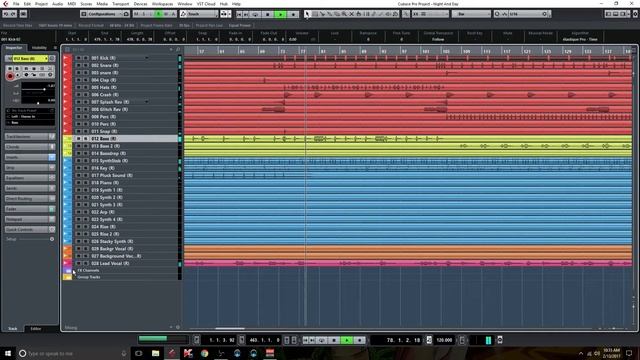Viewport: 640px width, 360px height.
Task: Open the Devices menu
Action: (140, 4)
